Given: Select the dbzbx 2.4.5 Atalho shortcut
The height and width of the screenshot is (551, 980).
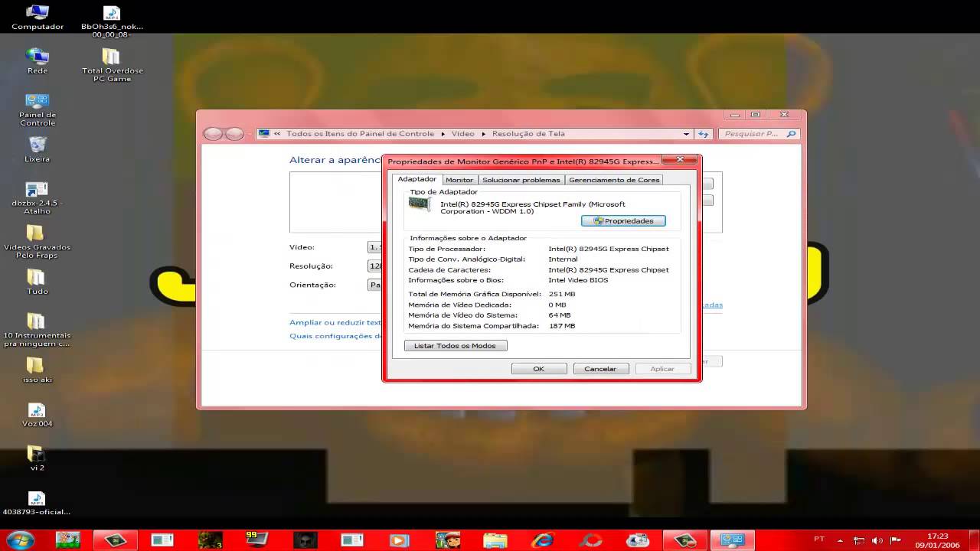Looking at the screenshot, I should tap(38, 197).
